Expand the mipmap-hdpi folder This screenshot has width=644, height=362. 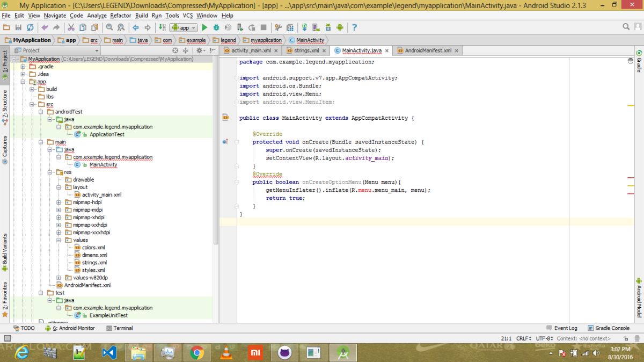tap(59, 202)
